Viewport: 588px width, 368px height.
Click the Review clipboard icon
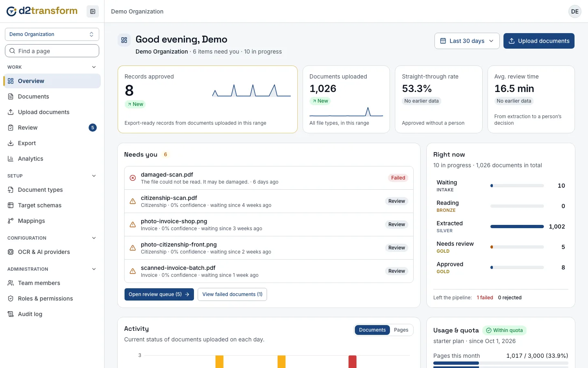click(11, 128)
